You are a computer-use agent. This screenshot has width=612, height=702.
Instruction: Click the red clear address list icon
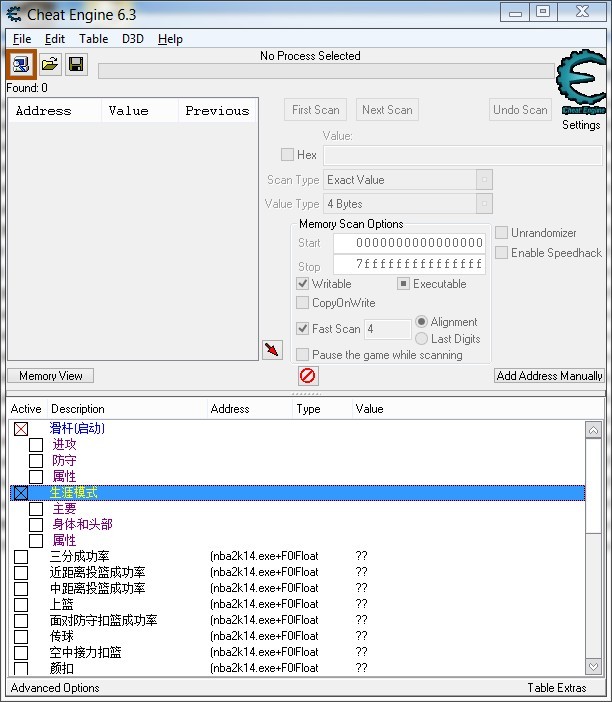308,376
